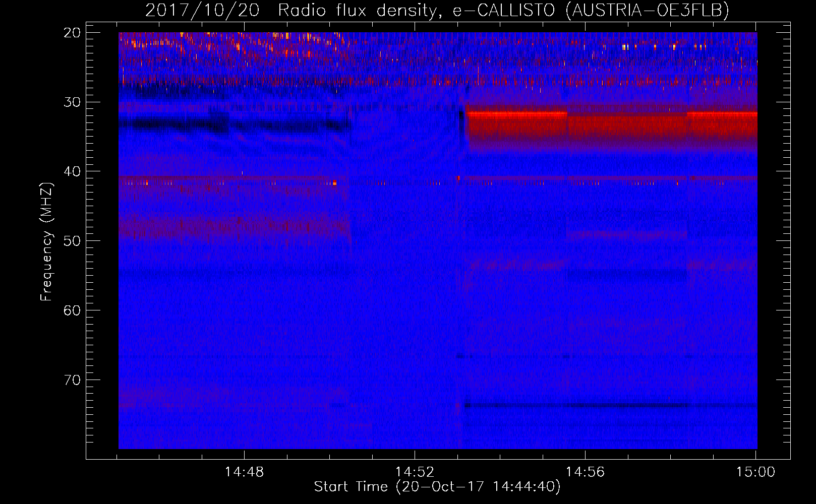Click the Frequency (MHZ) axis label

coord(46,242)
